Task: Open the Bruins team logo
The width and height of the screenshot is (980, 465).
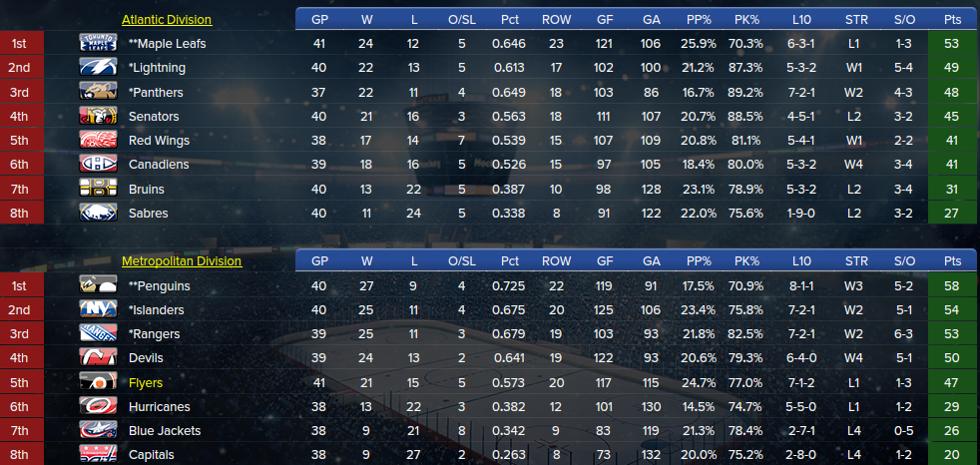Action: [x=98, y=189]
